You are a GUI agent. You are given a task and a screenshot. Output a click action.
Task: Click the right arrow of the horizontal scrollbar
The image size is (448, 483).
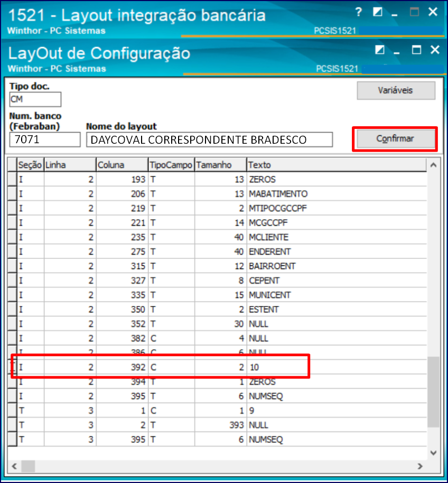(x=420, y=466)
